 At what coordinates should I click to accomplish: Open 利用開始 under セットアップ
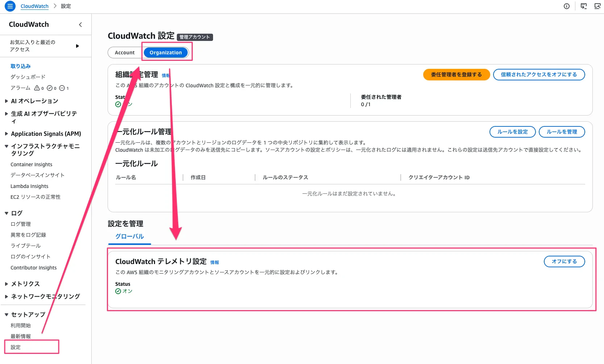point(21,326)
